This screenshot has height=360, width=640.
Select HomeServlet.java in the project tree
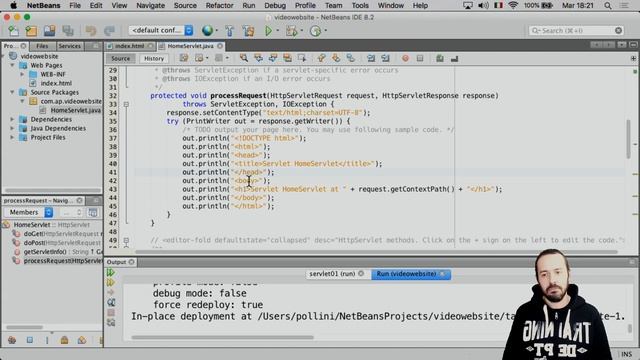tap(75, 110)
